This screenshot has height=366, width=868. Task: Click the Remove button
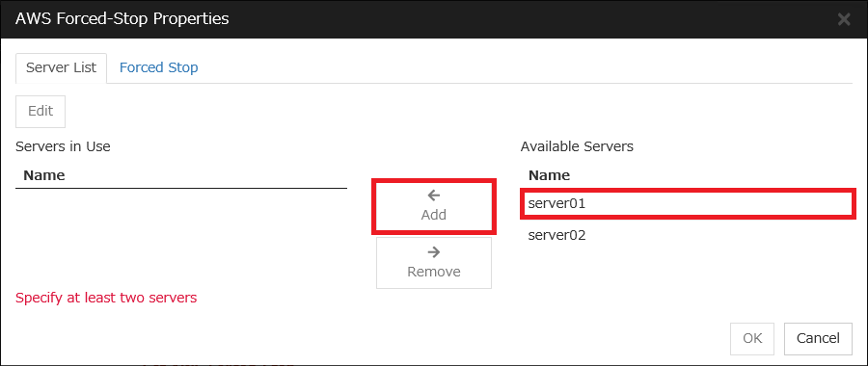(x=433, y=263)
